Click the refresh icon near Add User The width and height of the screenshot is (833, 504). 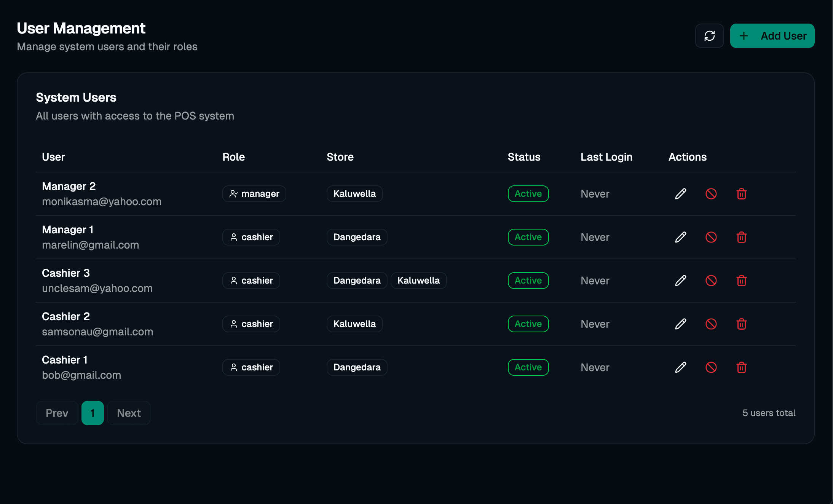point(709,35)
